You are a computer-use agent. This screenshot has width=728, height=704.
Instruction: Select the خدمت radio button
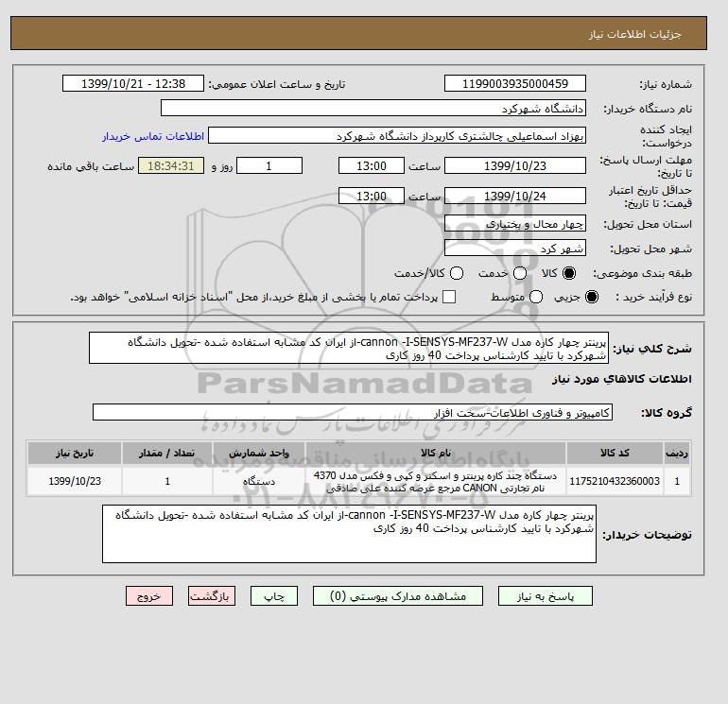(x=520, y=273)
